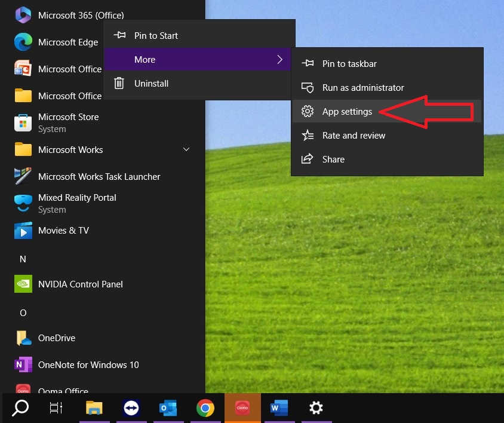Click 'OneNote for Windows 10' label
The width and height of the screenshot is (504, 423).
[88, 365]
